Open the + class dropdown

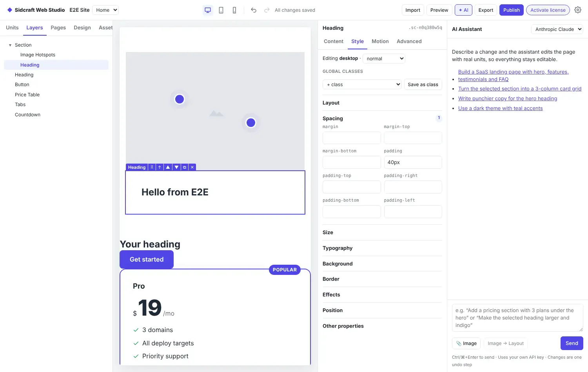[362, 85]
